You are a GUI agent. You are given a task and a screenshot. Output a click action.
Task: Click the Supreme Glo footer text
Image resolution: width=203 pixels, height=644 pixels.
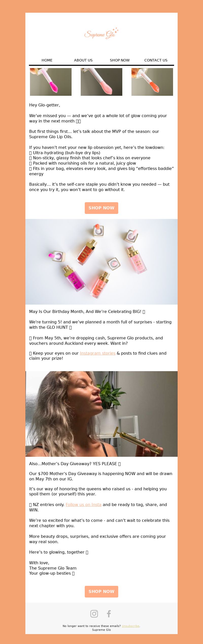(101, 630)
